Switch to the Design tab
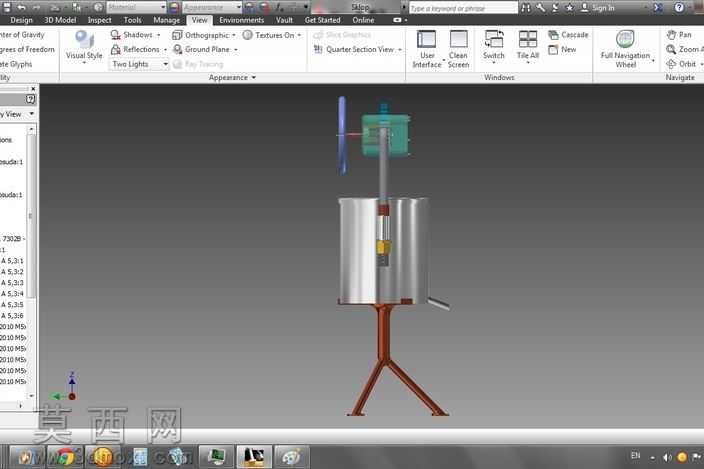 point(21,20)
